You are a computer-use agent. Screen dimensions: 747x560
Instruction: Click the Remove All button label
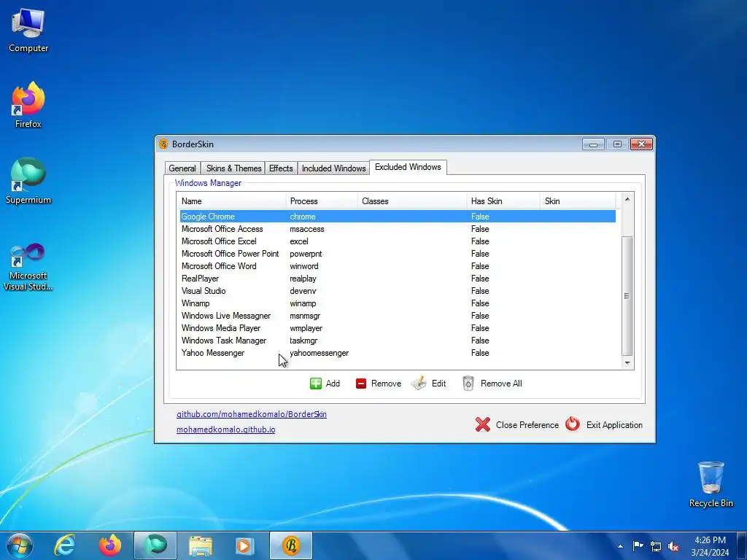(501, 384)
